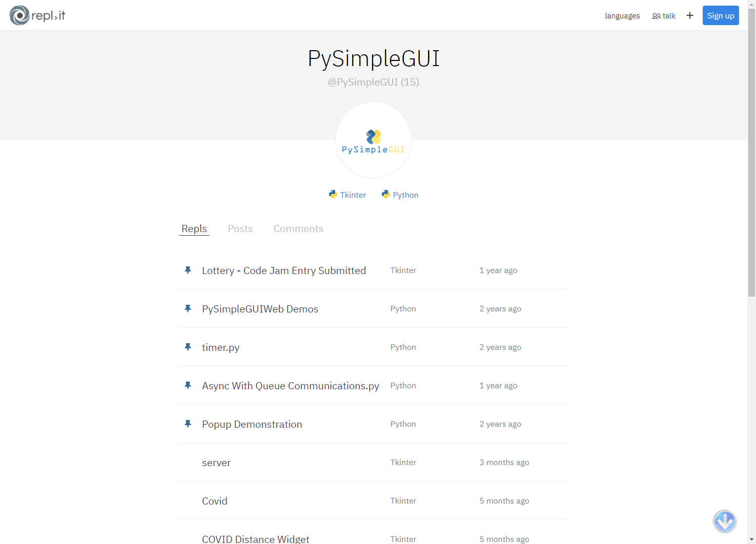Select the Repls tab
Viewport: 756px width, 544px height.
(194, 228)
